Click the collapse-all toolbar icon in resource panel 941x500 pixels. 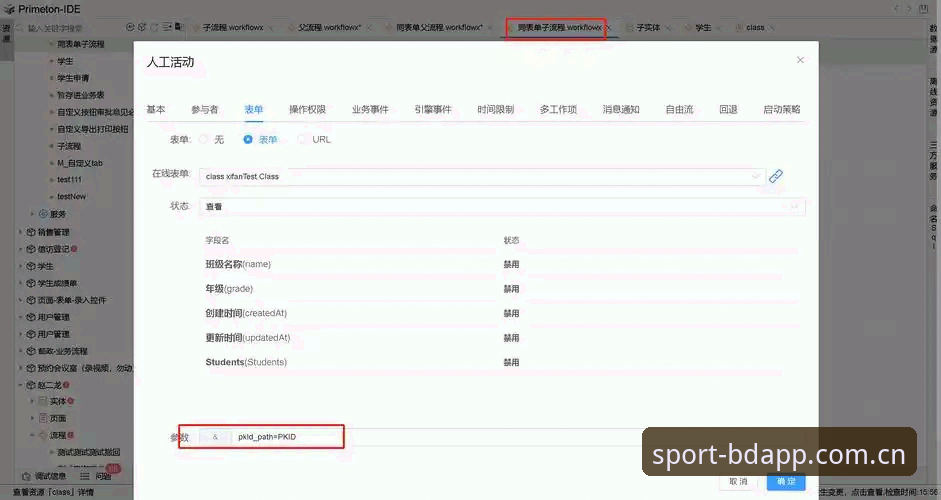coord(167,27)
